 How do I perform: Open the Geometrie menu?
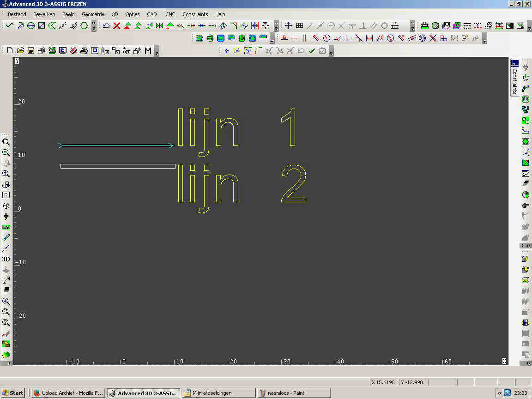(93, 14)
